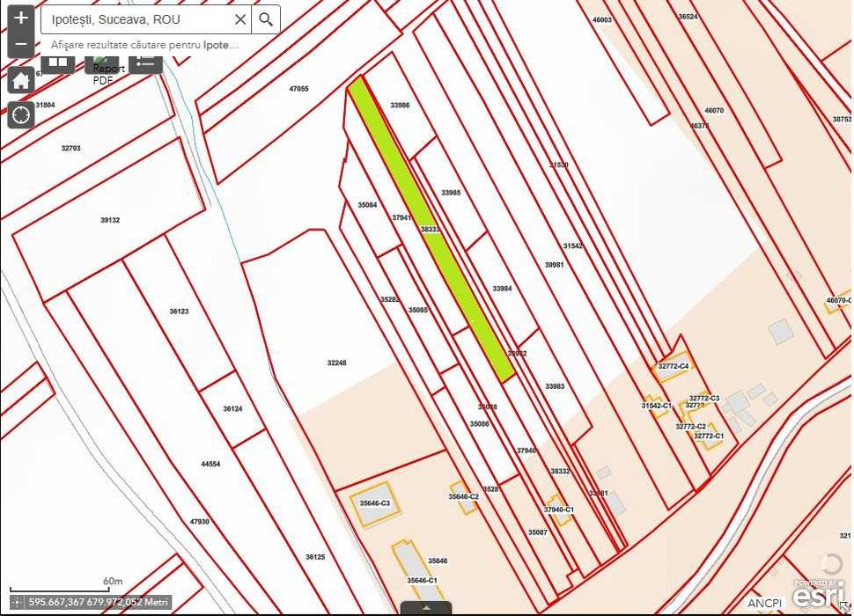Zoom out with the minus button
This screenshot has width=854, height=616.
pyautogui.click(x=21, y=45)
